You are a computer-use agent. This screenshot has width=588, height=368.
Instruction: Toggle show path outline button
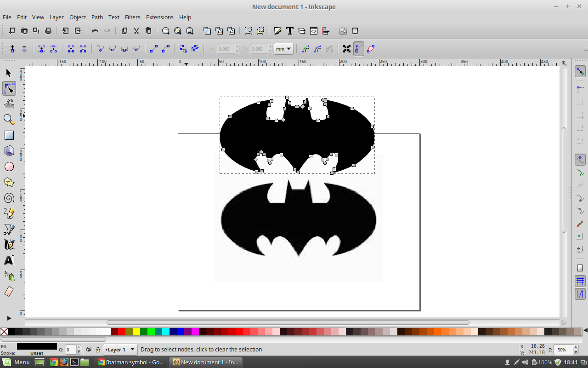click(x=371, y=48)
